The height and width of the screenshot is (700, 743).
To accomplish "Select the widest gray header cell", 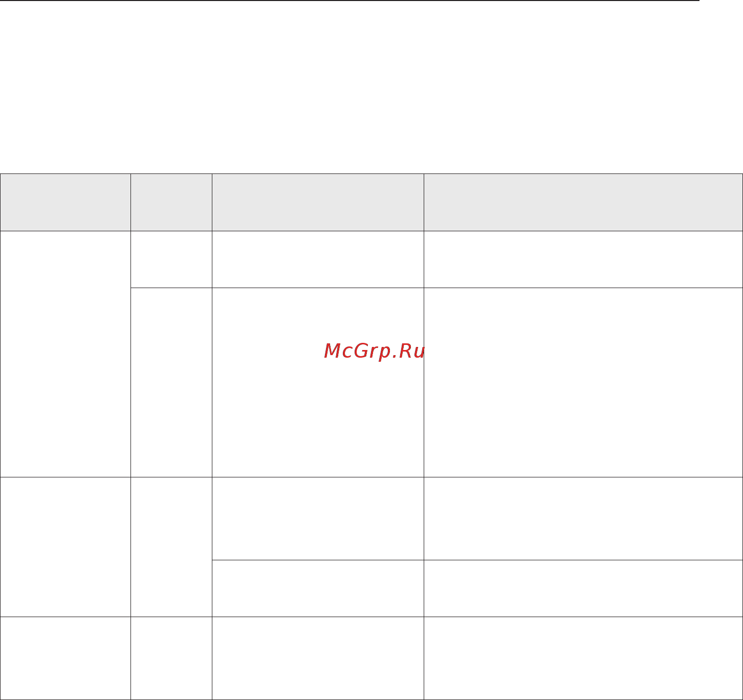I will point(583,203).
